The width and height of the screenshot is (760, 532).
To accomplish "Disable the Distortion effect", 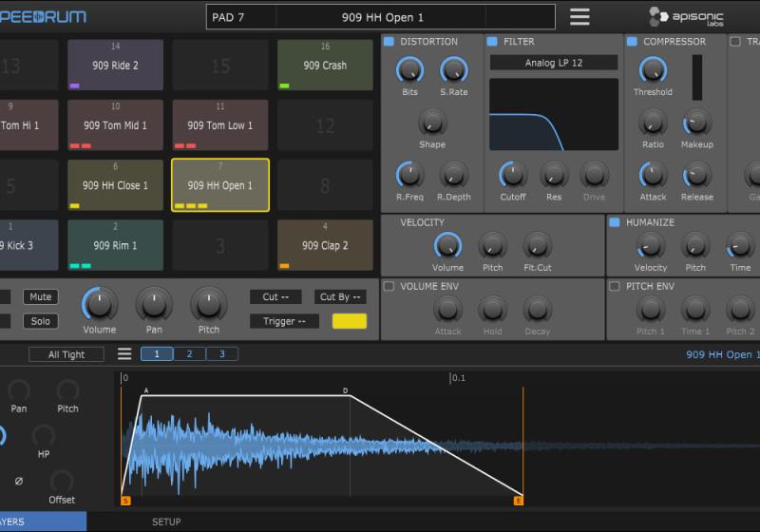I will pyautogui.click(x=388, y=42).
